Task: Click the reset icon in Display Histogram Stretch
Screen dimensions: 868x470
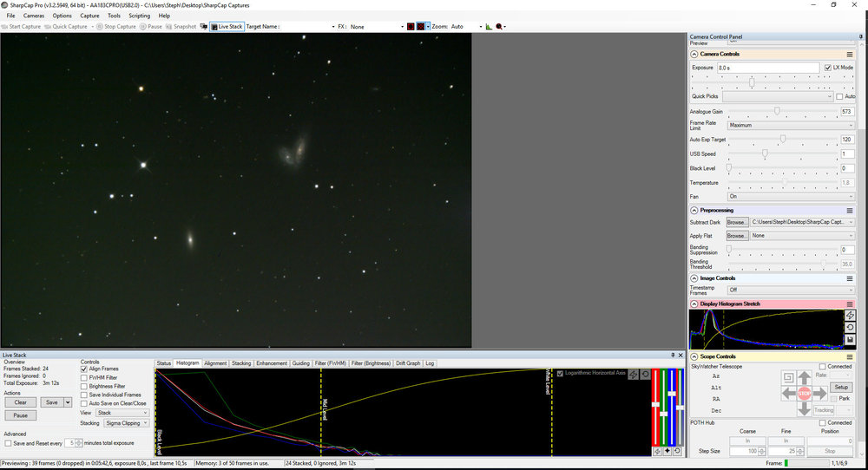Action: [x=850, y=327]
